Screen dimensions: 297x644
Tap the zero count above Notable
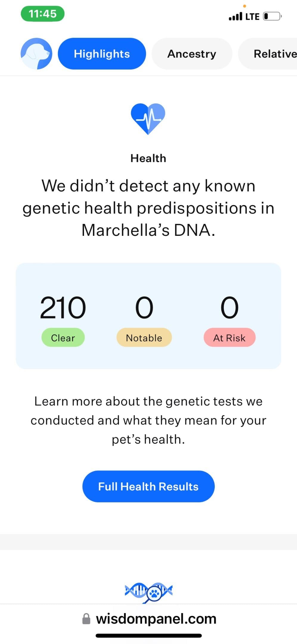click(144, 307)
